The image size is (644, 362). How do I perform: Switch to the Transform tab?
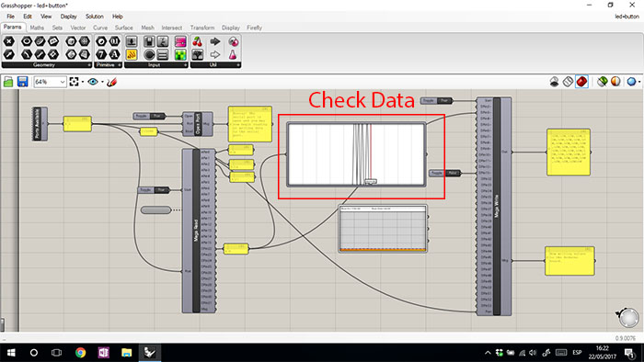pos(202,28)
